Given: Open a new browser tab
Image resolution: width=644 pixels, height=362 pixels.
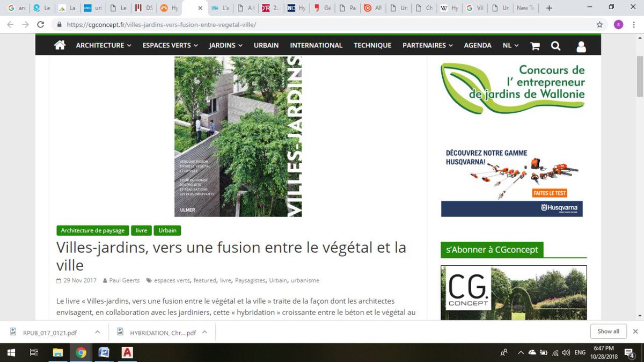Looking at the screenshot, I should (x=548, y=8).
